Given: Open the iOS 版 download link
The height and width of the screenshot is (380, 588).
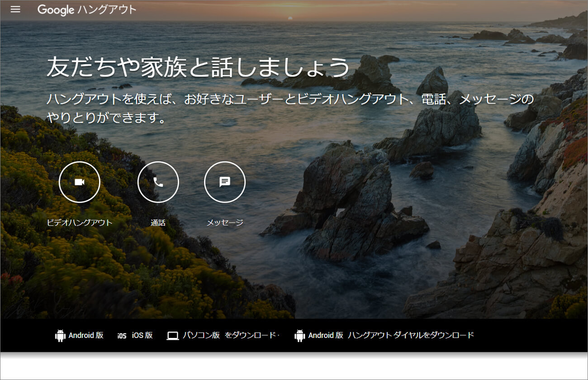Looking at the screenshot, I should (142, 336).
